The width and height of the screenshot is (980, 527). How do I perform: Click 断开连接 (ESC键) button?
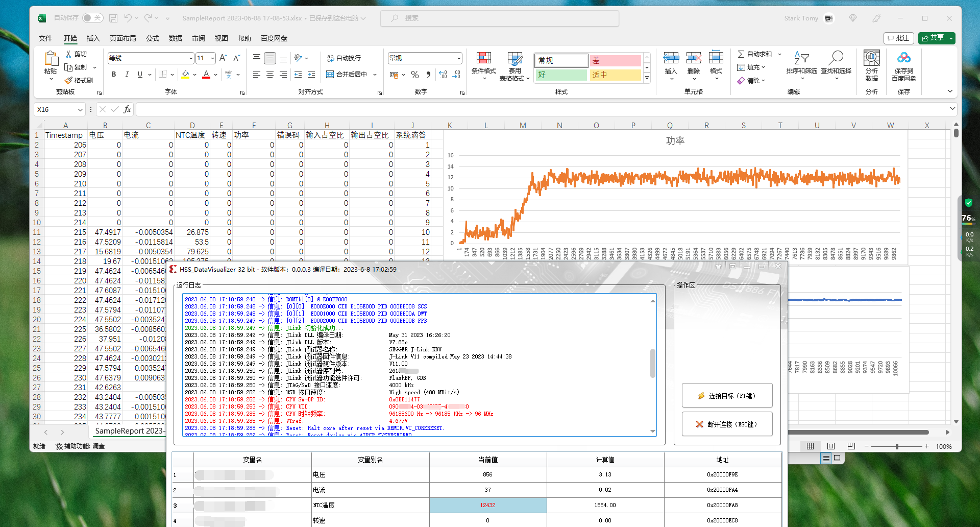(x=727, y=424)
